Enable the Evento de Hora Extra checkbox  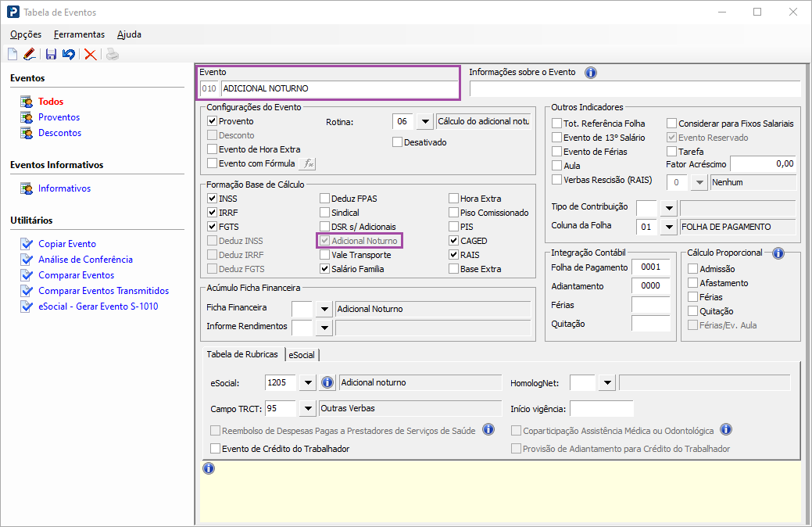point(212,149)
